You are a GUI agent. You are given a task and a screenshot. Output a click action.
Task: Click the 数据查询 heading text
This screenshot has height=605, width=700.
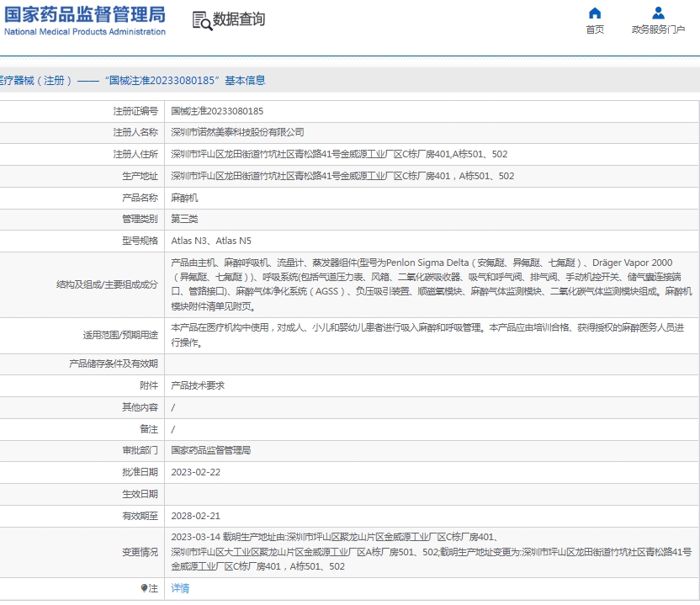click(x=239, y=19)
